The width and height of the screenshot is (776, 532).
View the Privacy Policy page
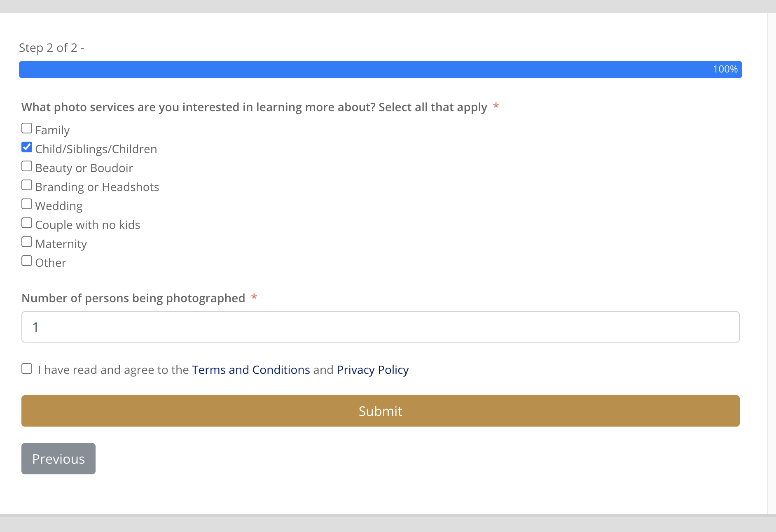pos(372,370)
